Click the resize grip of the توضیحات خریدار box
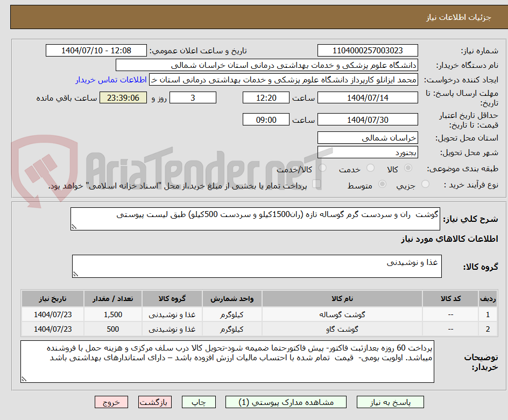The height and width of the screenshot is (420, 508). point(23,380)
